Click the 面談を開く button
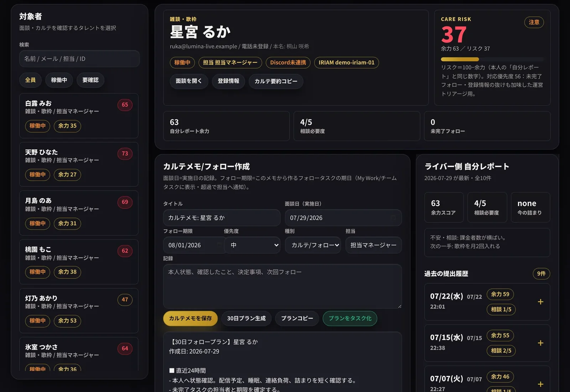 point(189,81)
